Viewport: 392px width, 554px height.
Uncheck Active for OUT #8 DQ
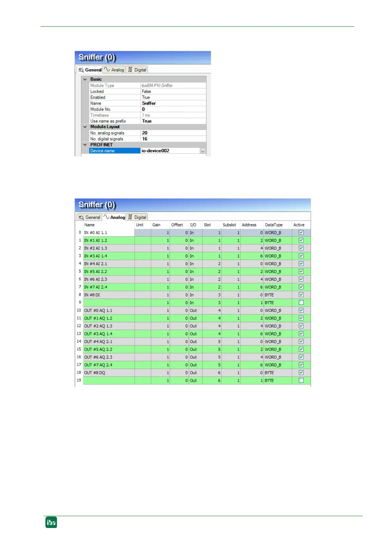pos(301,373)
